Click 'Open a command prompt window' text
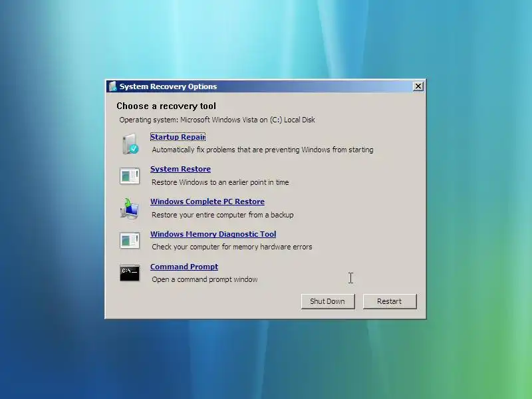Image resolution: width=532 pixels, height=399 pixels. pos(205,279)
